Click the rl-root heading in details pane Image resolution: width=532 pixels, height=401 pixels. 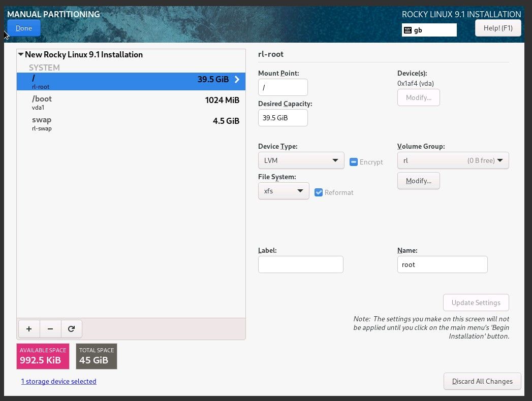[271, 54]
